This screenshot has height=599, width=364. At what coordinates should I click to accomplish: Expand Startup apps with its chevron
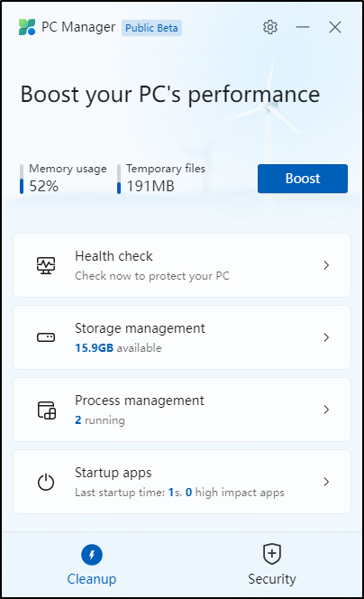point(326,482)
